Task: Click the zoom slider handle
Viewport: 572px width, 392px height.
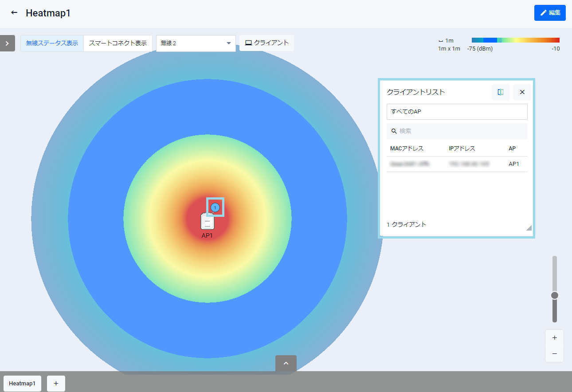Action: 554,295
